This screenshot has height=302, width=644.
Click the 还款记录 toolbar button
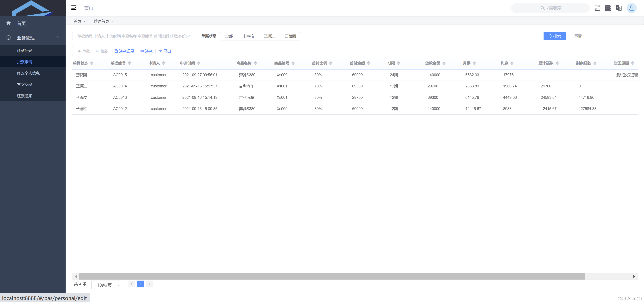coord(124,51)
